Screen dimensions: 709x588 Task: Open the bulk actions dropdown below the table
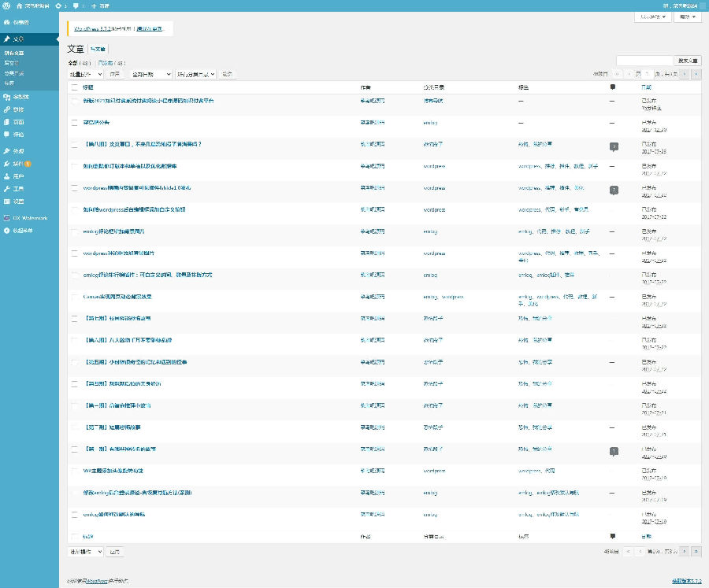[85, 552]
